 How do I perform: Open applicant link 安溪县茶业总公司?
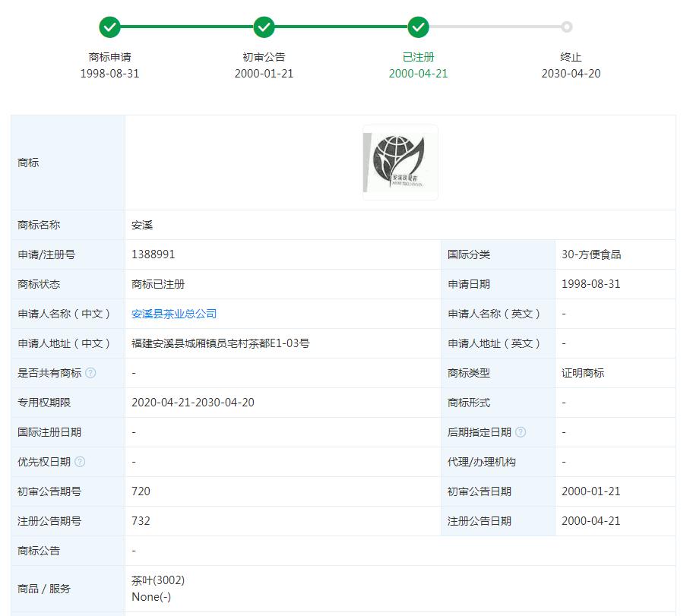[174, 314]
